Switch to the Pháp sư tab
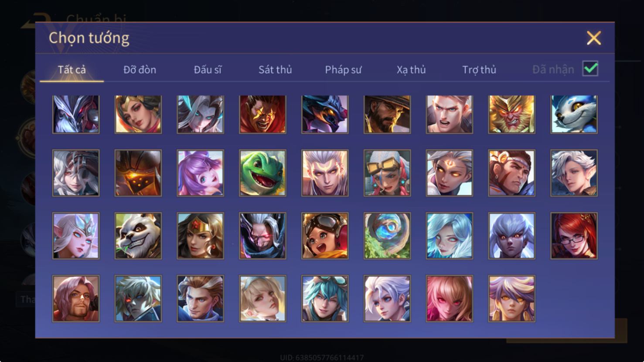 tap(343, 70)
